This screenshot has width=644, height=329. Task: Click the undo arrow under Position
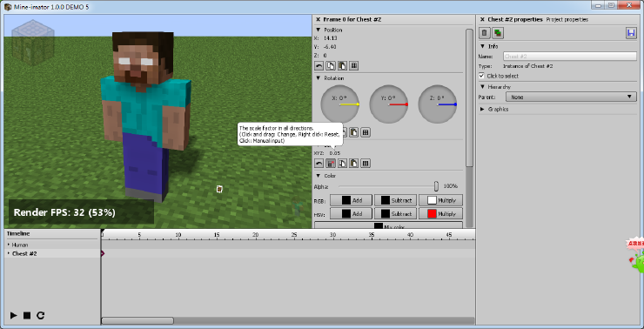pos(319,66)
